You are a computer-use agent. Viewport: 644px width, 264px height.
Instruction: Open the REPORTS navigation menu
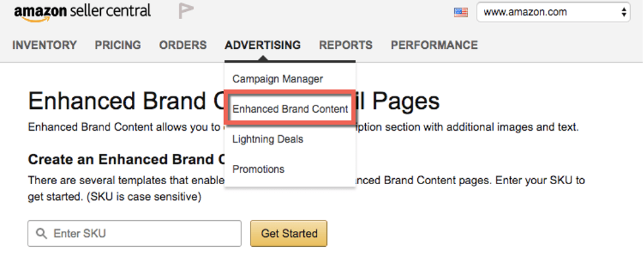pos(345,46)
